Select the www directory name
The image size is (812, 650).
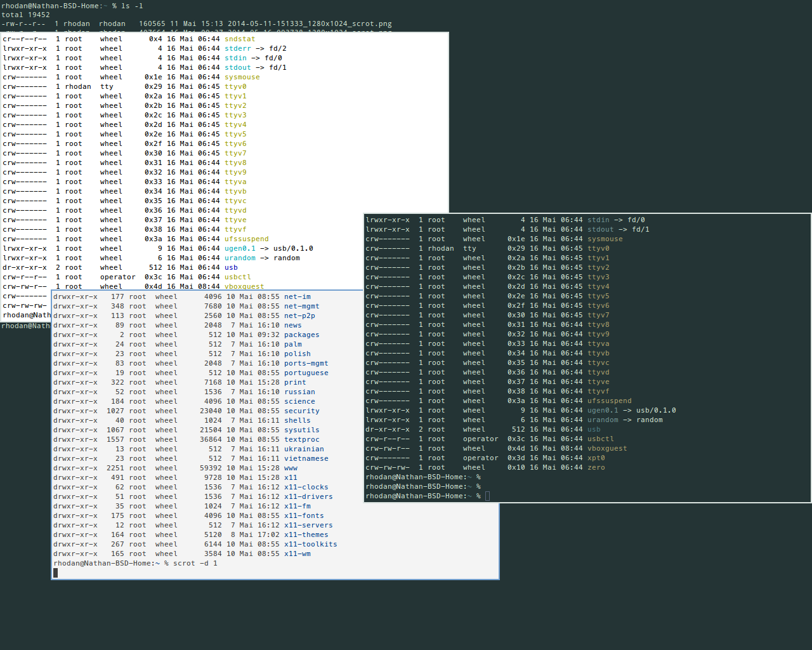[291, 468]
